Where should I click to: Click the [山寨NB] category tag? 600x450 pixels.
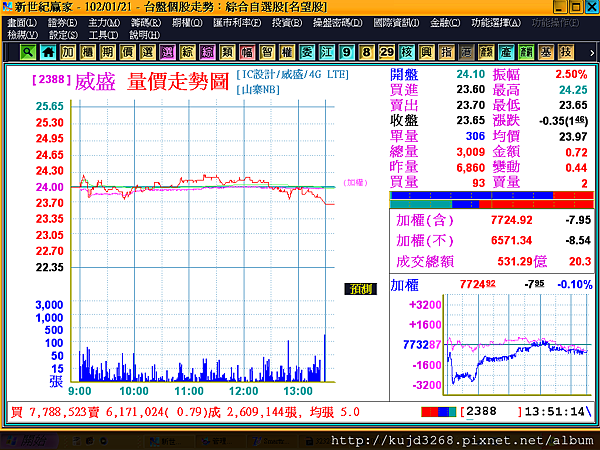click(x=258, y=90)
